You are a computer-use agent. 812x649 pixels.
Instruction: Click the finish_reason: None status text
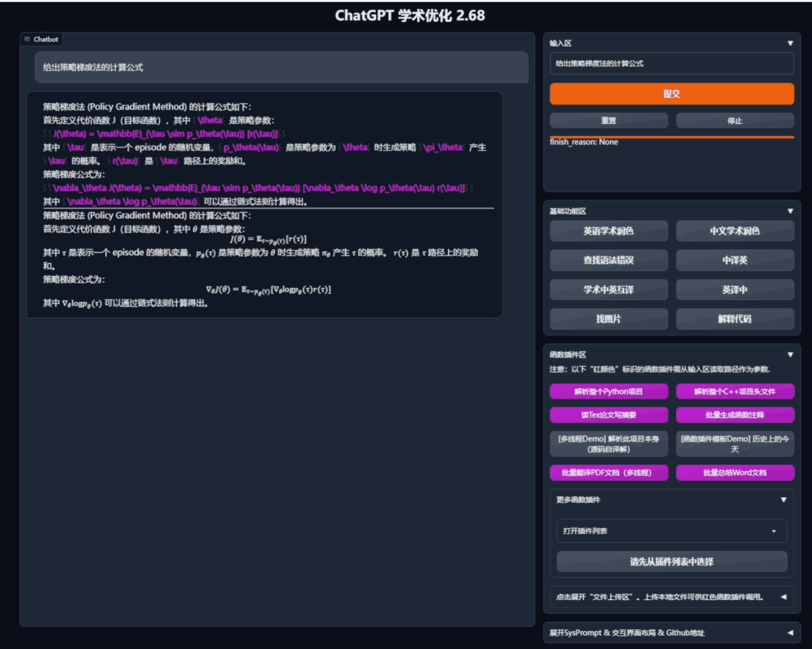pyautogui.click(x=583, y=142)
